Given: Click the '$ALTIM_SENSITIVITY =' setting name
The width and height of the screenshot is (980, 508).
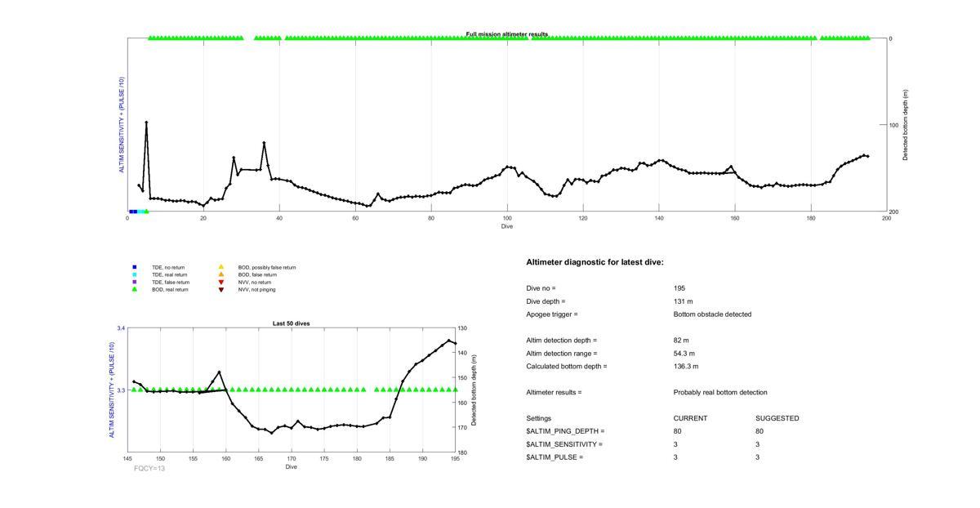Looking at the screenshot, I should 564,444.
